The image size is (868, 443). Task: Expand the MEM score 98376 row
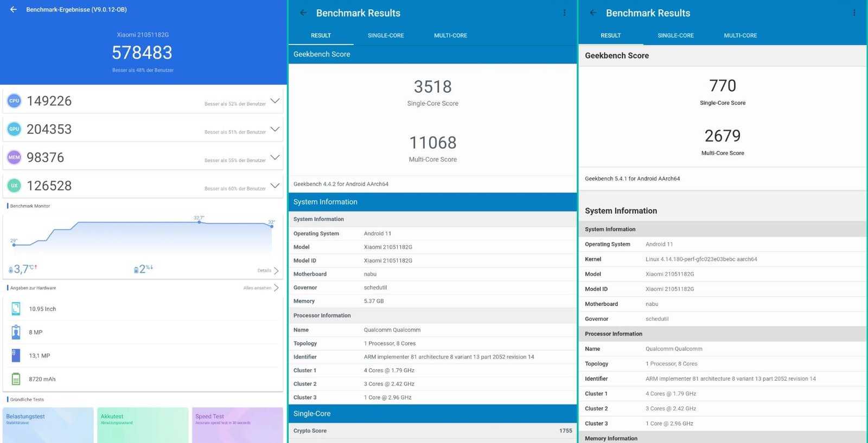pyautogui.click(x=275, y=157)
